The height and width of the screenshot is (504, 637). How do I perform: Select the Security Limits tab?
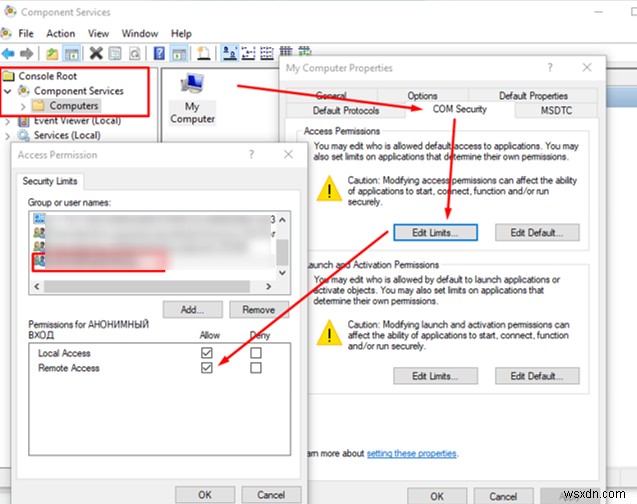point(50,181)
